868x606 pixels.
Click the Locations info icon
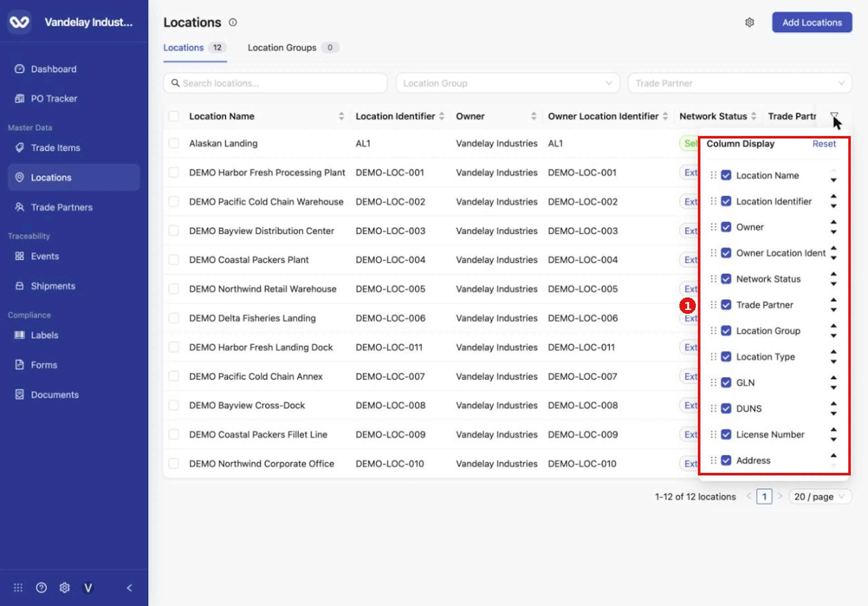coord(233,22)
